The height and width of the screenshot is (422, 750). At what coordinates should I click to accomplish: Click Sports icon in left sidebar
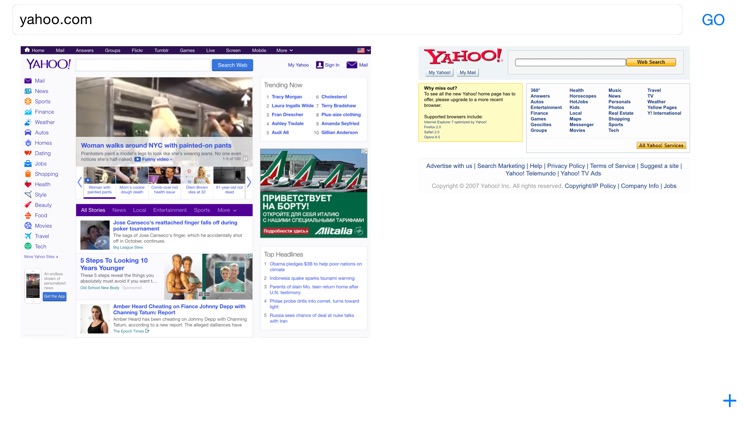pos(28,101)
